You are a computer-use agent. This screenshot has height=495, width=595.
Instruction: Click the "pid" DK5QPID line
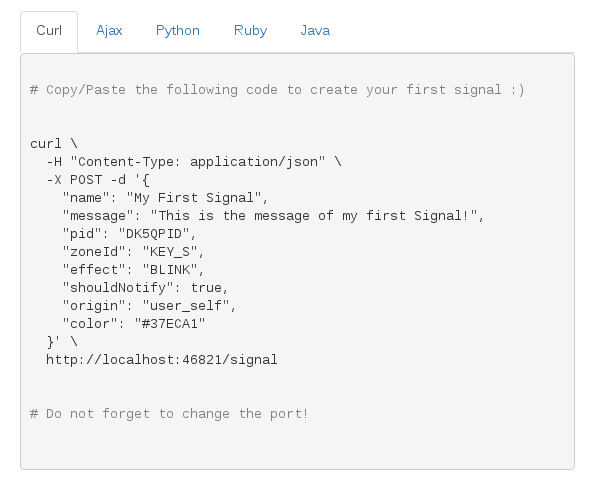tap(129, 234)
